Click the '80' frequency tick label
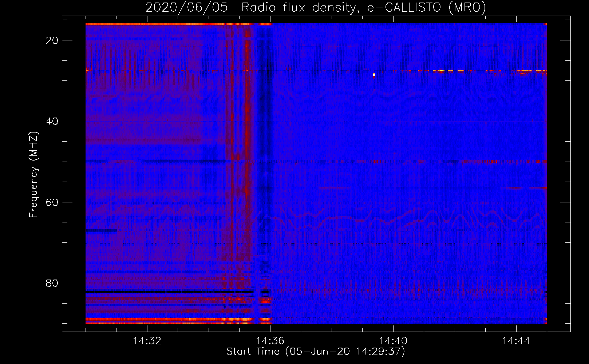 [52, 283]
